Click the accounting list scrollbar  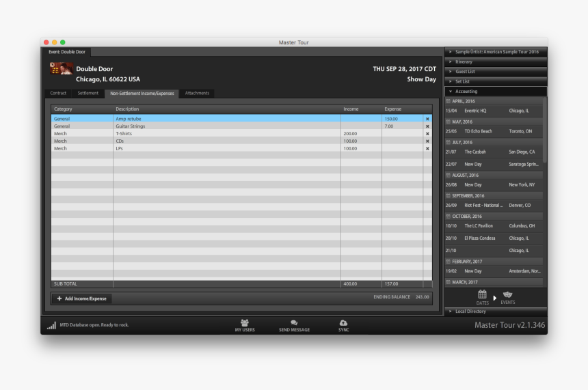point(544,130)
